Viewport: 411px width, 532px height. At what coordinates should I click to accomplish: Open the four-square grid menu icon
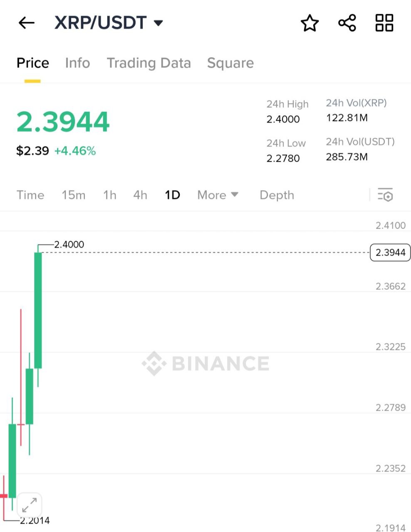384,23
